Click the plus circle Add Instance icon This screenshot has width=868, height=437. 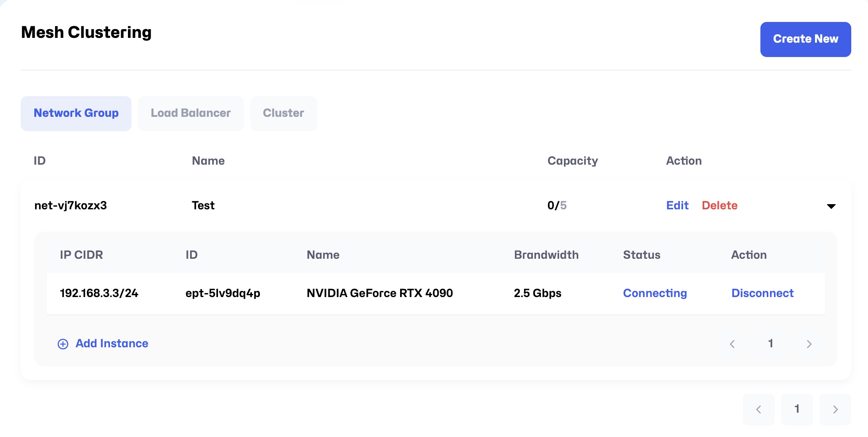[63, 344]
